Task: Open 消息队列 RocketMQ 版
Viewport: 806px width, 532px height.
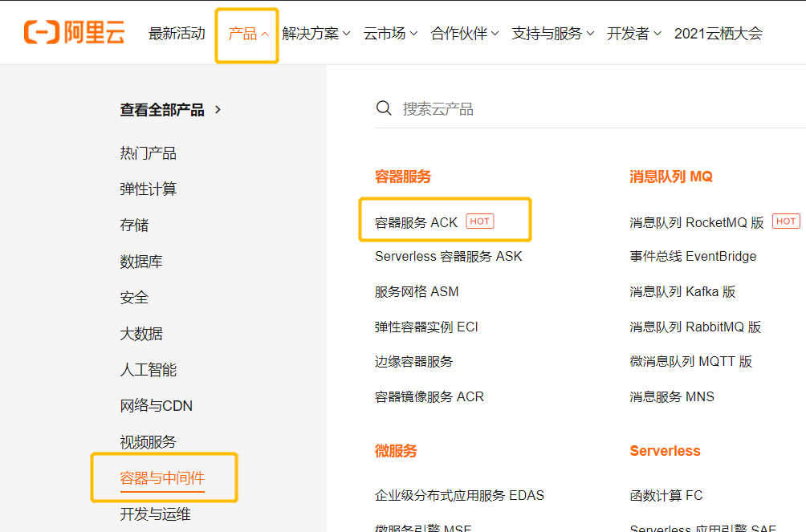Action: click(697, 222)
